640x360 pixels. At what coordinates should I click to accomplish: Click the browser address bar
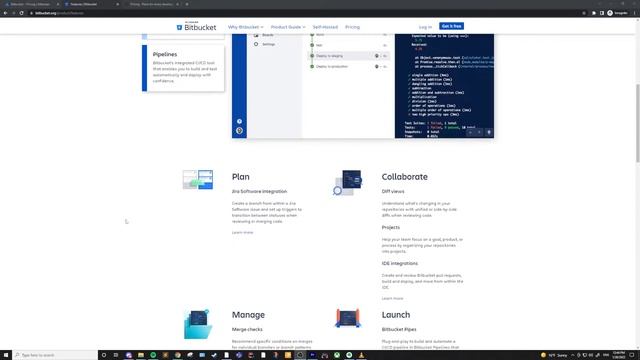(x=306, y=13)
